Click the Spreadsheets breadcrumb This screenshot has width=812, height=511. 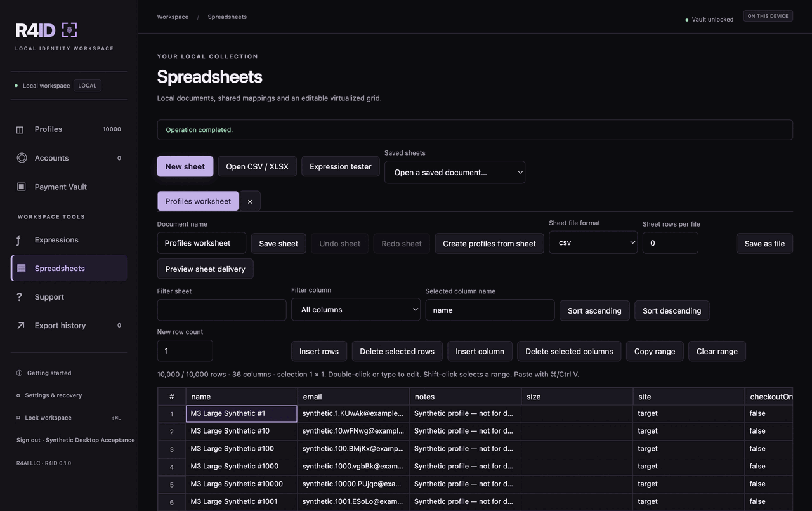coord(227,17)
